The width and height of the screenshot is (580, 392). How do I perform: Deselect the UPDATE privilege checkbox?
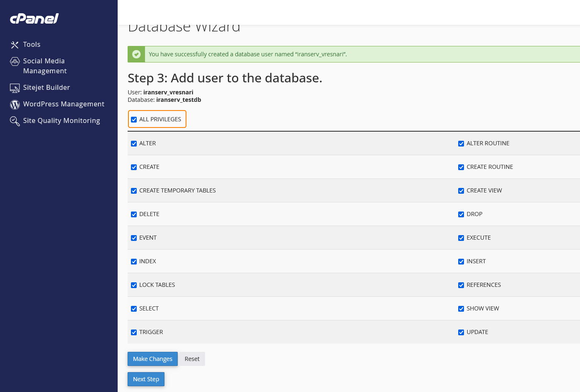[x=461, y=332]
